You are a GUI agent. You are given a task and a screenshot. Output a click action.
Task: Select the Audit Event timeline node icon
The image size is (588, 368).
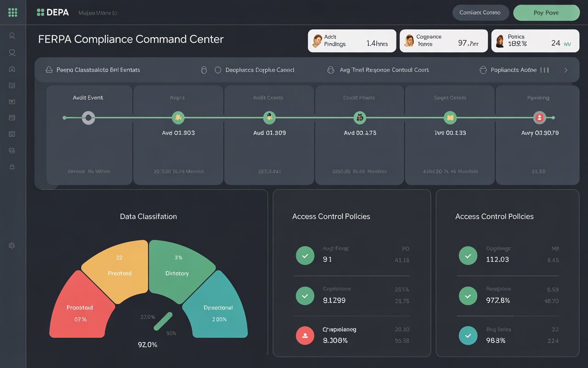pos(89,118)
